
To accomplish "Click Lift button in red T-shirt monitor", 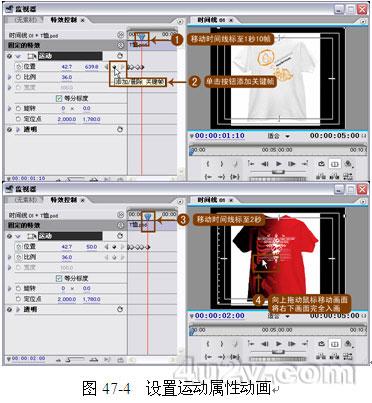I will click(x=321, y=356).
